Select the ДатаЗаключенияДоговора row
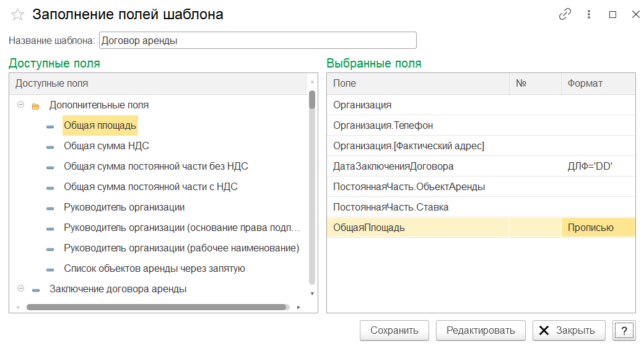 pyautogui.click(x=393, y=166)
